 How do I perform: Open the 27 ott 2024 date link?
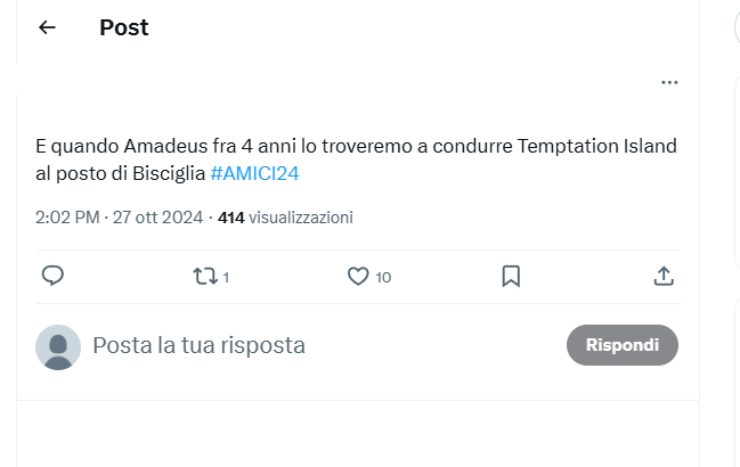pyautogui.click(x=158, y=217)
